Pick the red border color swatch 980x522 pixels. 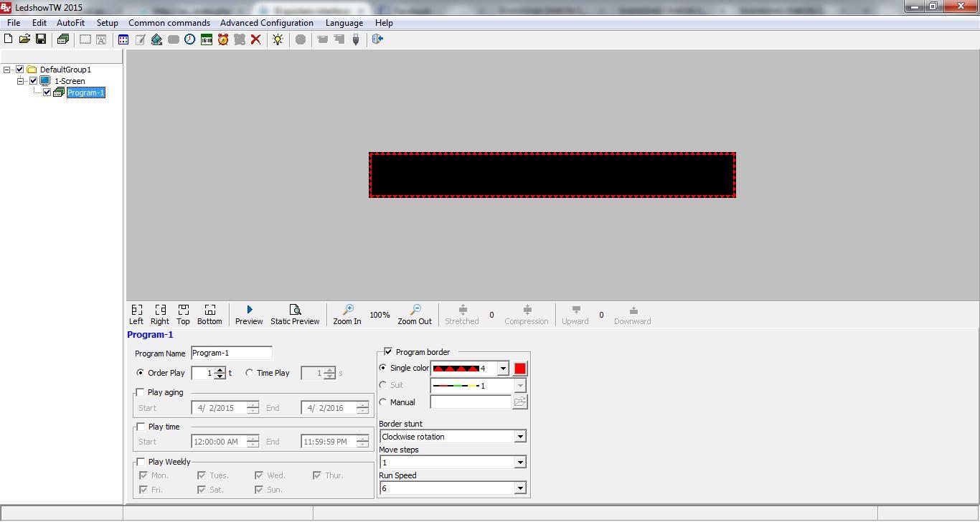click(520, 369)
